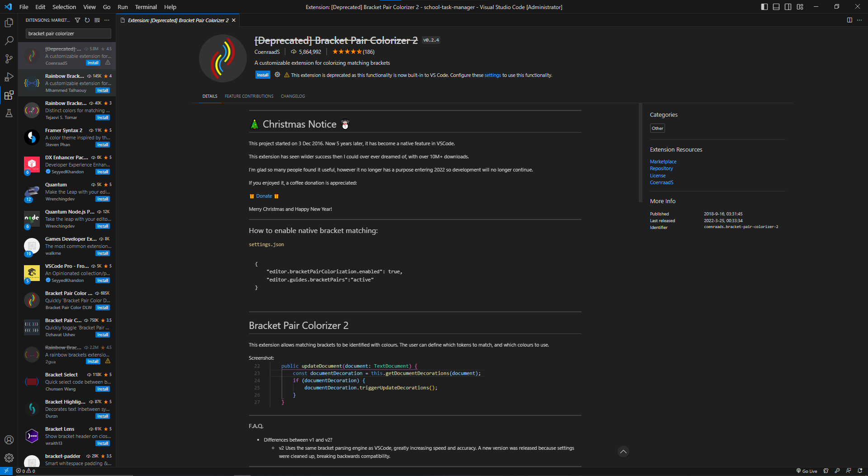Click the extensions search input field
The width and height of the screenshot is (868, 476).
click(x=68, y=33)
